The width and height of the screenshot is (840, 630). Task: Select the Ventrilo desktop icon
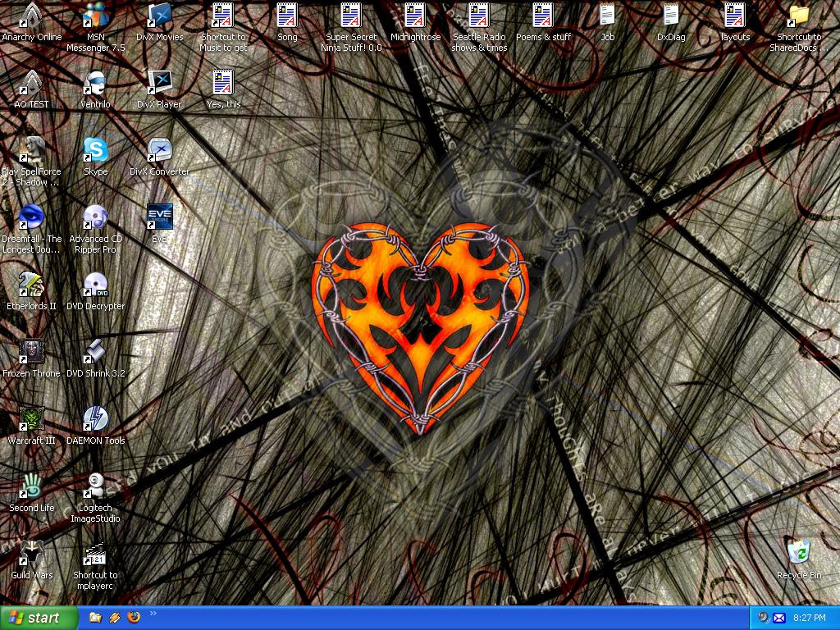[x=95, y=83]
